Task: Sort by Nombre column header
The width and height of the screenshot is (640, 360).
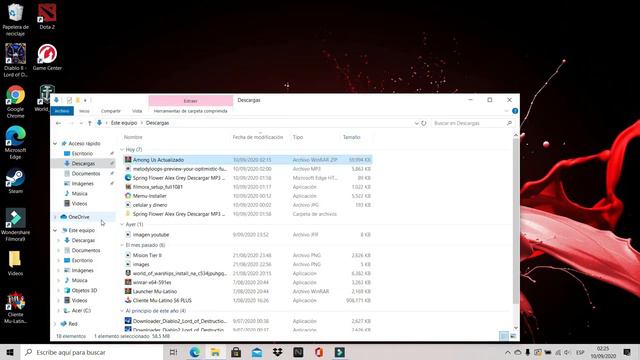Action: click(x=133, y=138)
